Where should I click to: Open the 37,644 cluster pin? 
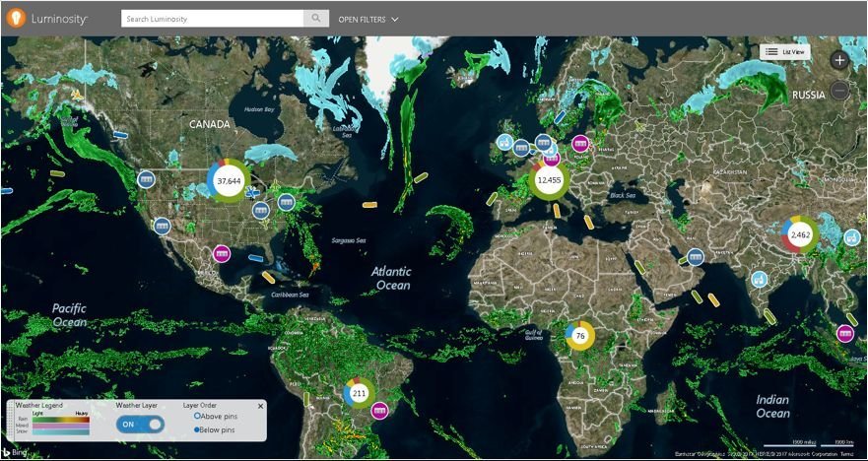tap(229, 181)
